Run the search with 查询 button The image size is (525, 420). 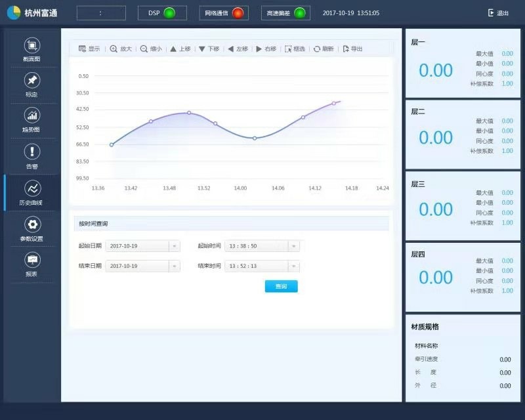(x=282, y=286)
